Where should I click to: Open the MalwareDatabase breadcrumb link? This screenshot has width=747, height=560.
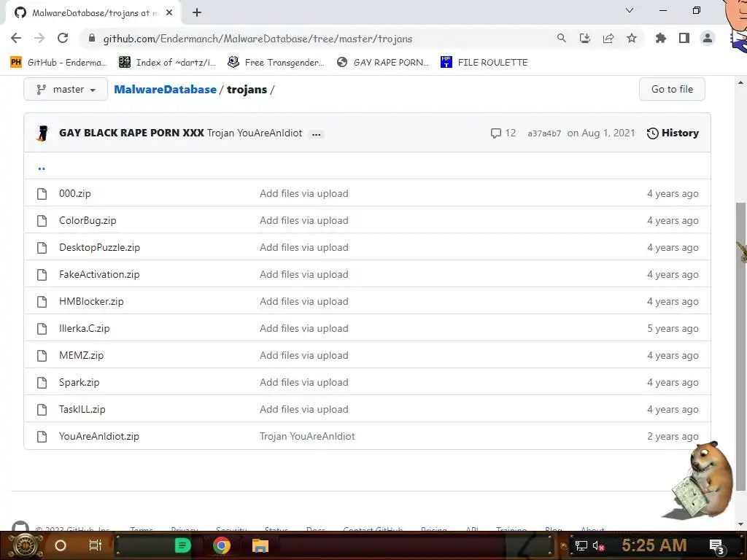[x=165, y=90]
